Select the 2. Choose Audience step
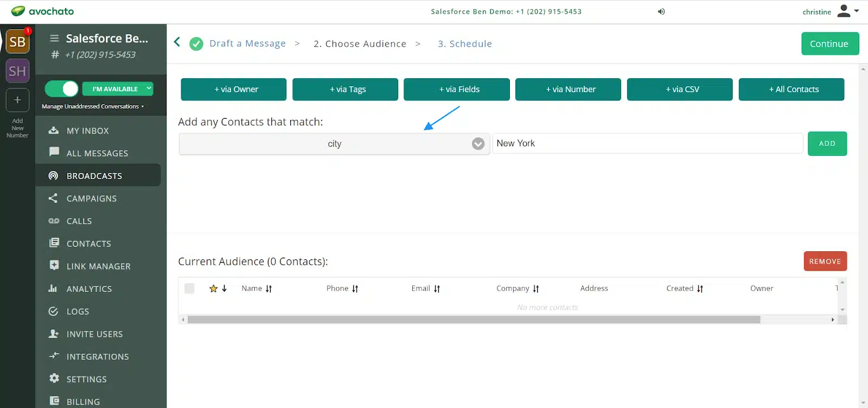 click(360, 43)
